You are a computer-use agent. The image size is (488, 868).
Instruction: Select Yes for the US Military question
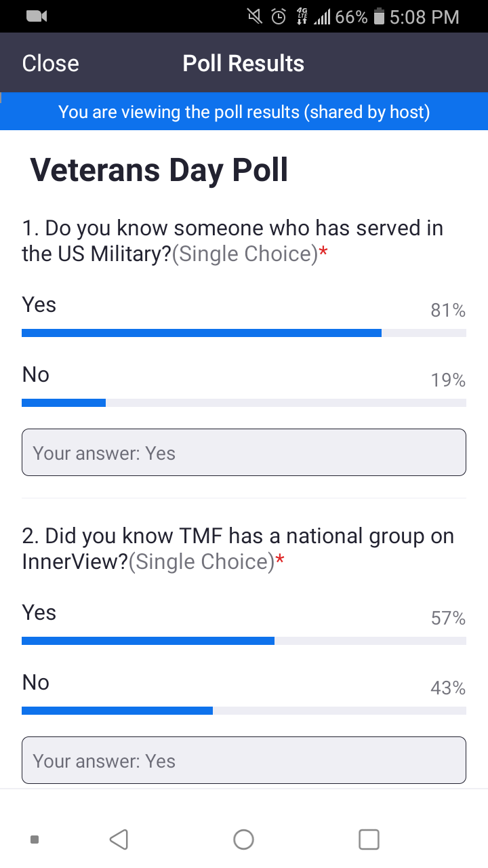pos(39,305)
